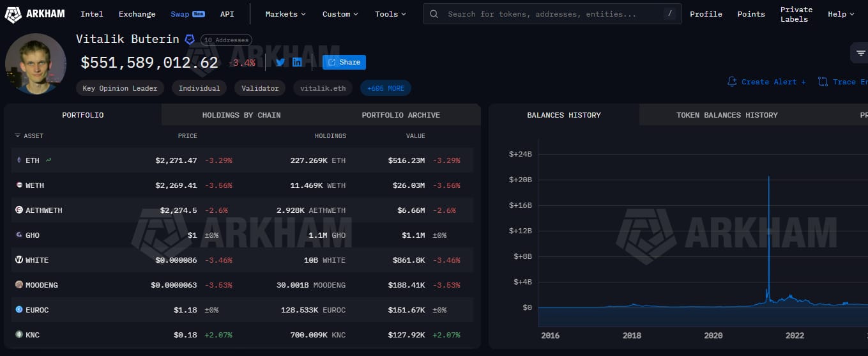The image size is (868, 356).
Task: Expand the Tools dropdown menu
Action: point(391,14)
